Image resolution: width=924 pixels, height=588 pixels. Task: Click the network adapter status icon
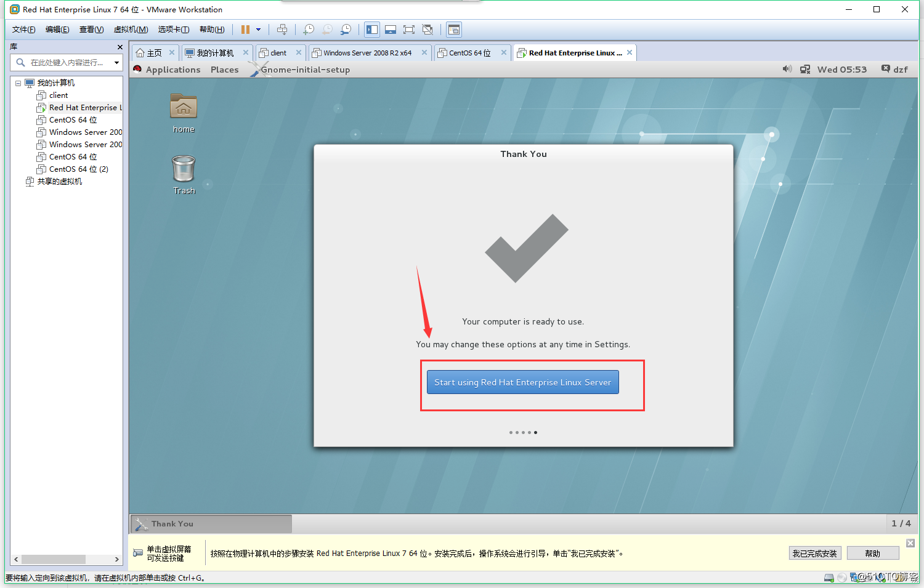tap(855, 578)
